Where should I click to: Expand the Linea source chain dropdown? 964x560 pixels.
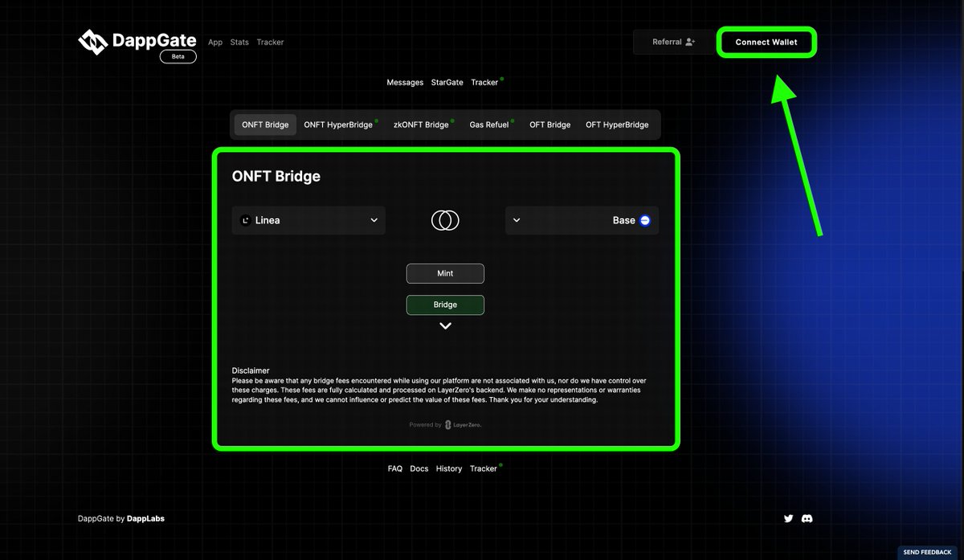click(308, 220)
